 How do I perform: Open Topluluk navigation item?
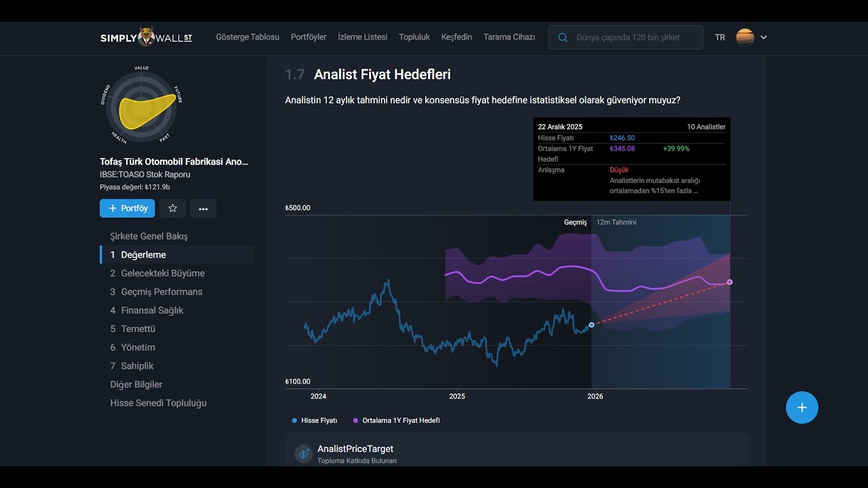(414, 37)
